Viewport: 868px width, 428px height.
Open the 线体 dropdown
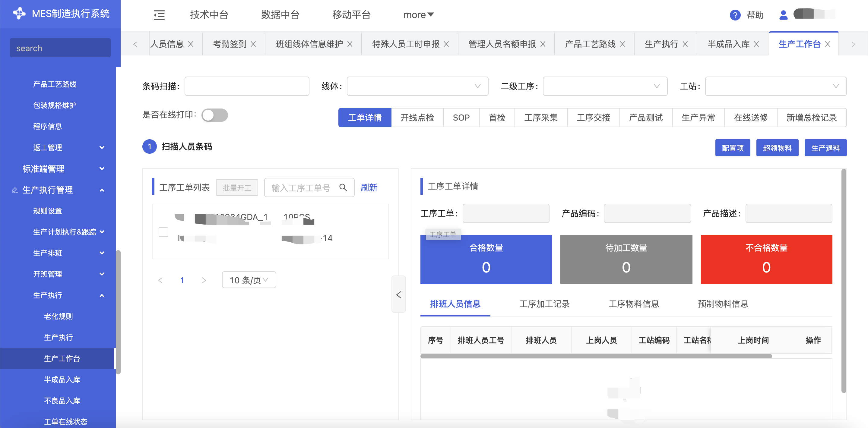coord(417,86)
